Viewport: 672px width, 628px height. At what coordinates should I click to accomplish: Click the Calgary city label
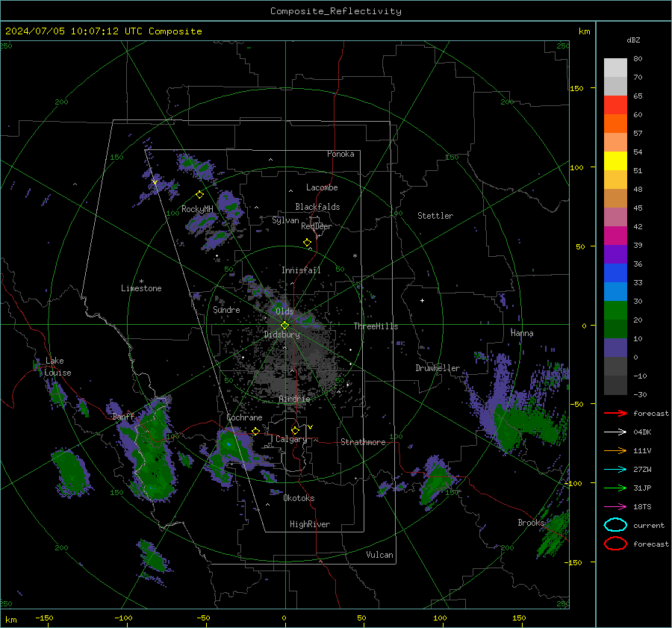[x=291, y=439]
